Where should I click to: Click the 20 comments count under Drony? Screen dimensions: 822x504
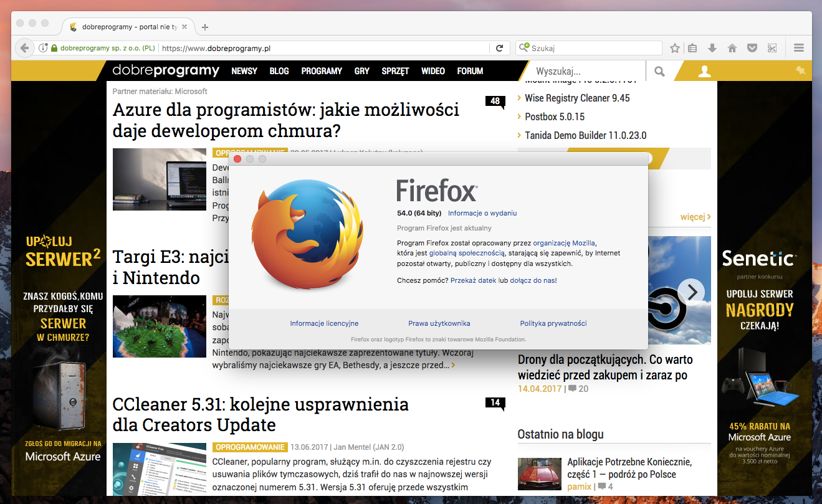tap(578, 389)
